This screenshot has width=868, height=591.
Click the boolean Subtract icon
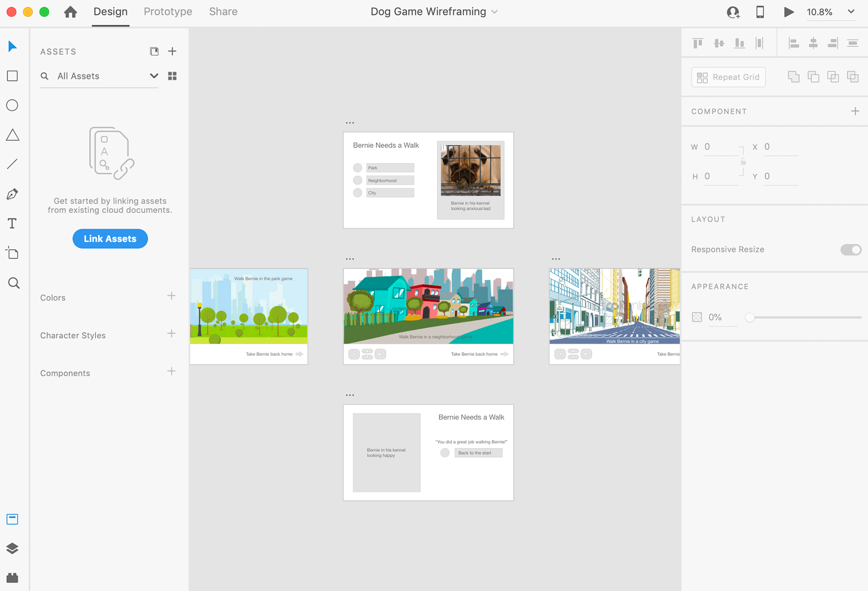[813, 77]
